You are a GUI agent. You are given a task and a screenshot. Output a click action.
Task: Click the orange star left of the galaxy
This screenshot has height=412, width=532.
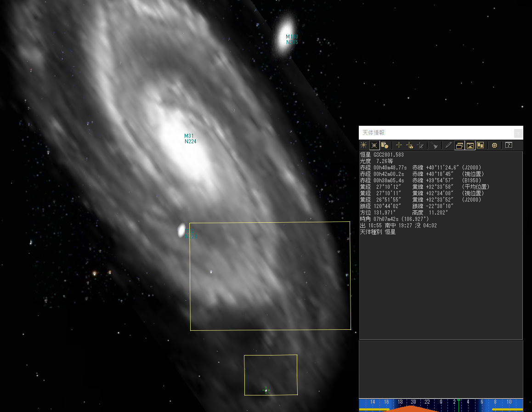tap(95, 273)
